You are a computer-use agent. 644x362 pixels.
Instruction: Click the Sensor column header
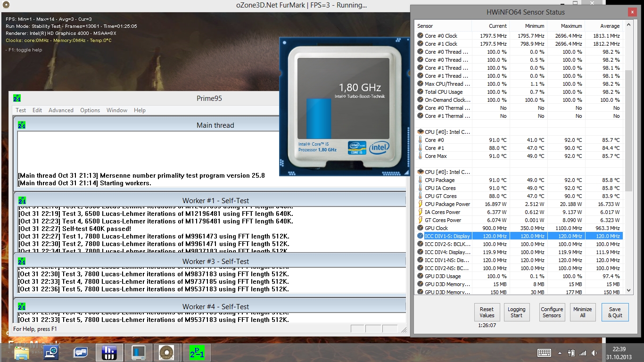[443, 26]
